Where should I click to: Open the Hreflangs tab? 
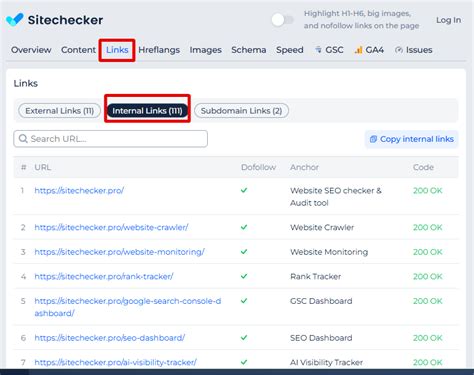click(x=159, y=50)
